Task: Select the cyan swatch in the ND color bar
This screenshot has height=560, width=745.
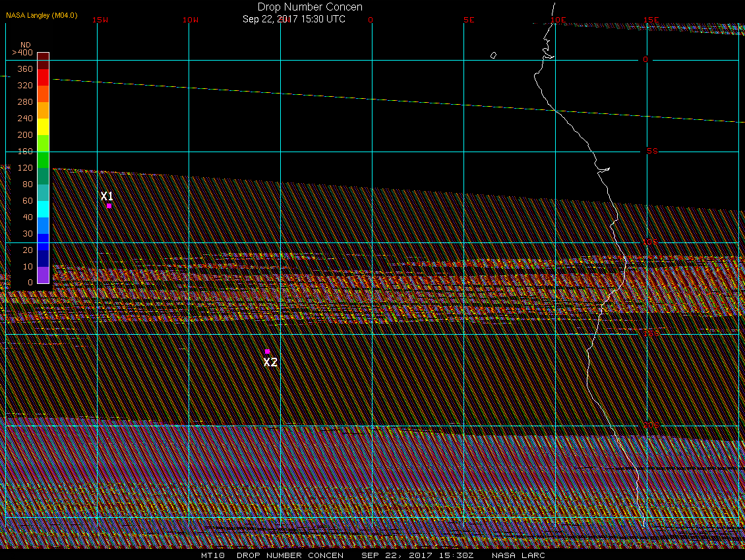Action: 43,209
